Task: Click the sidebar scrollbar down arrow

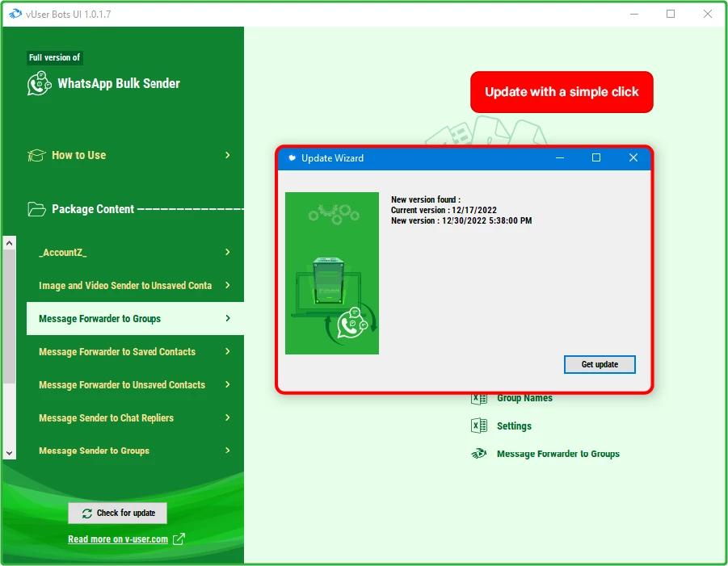Action: 9,453
